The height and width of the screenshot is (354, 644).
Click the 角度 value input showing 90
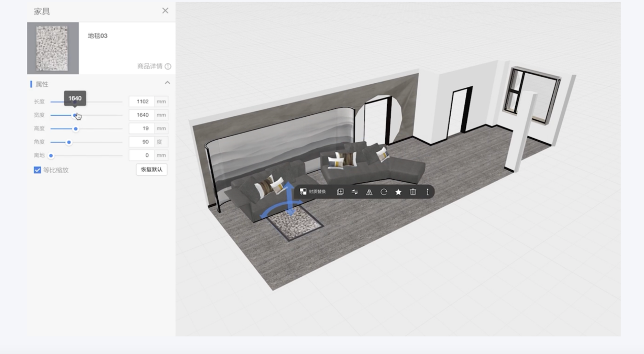142,142
